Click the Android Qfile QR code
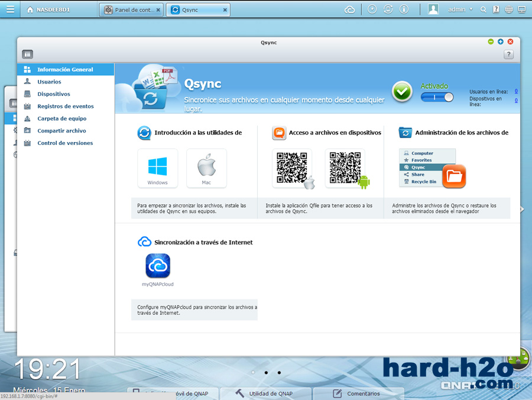532x400 pixels. (345, 168)
